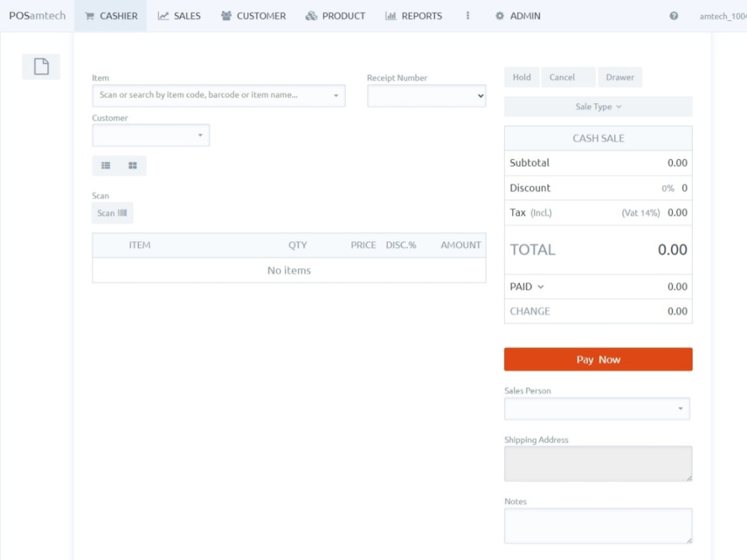Expand the Sale Type dropdown

pyautogui.click(x=598, y=107)
